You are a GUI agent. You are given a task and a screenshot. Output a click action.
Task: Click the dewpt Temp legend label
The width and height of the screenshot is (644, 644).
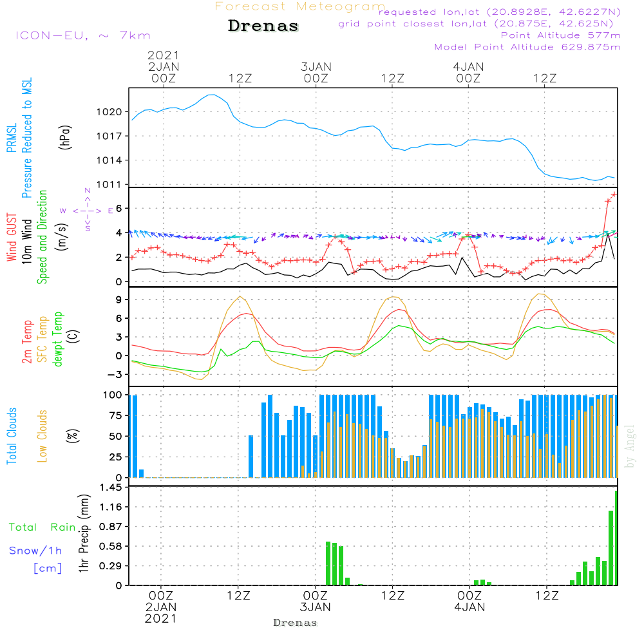59,339
